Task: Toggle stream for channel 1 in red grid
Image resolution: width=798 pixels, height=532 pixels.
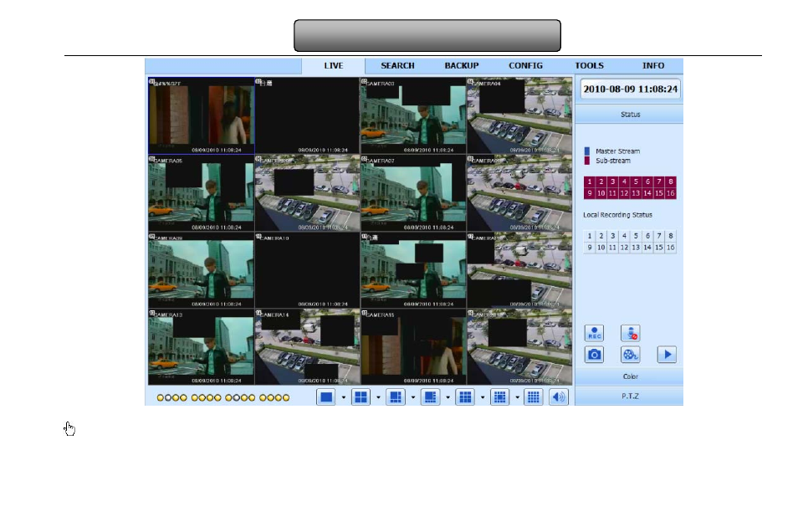Action: pos(590,182)
